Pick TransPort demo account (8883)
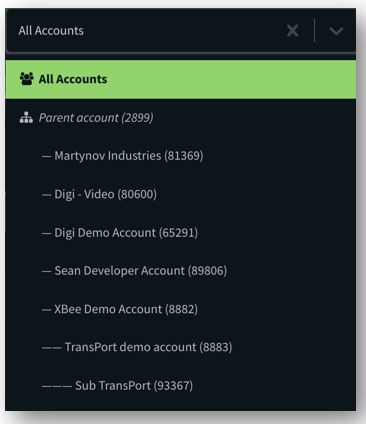 pyautogui.click(x=181, y=347)
